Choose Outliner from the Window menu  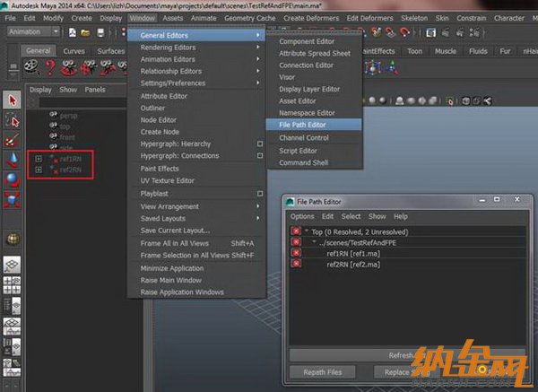click(x=197, y=108)
